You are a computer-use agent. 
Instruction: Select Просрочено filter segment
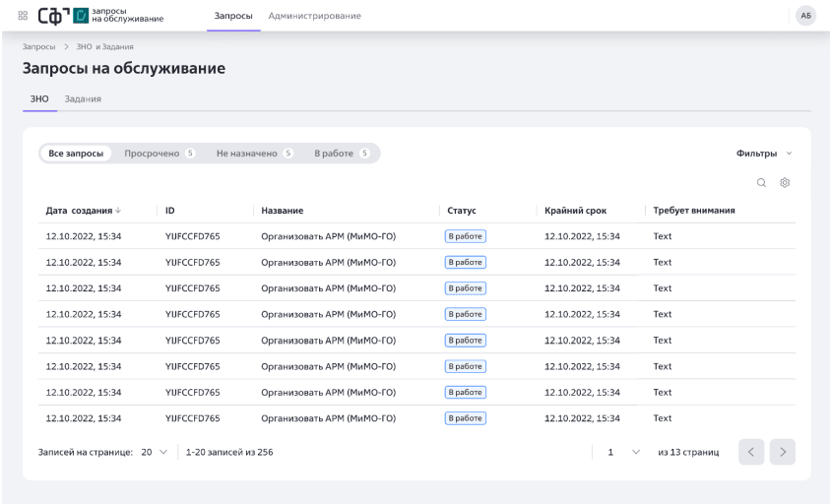tap(160, 154)
